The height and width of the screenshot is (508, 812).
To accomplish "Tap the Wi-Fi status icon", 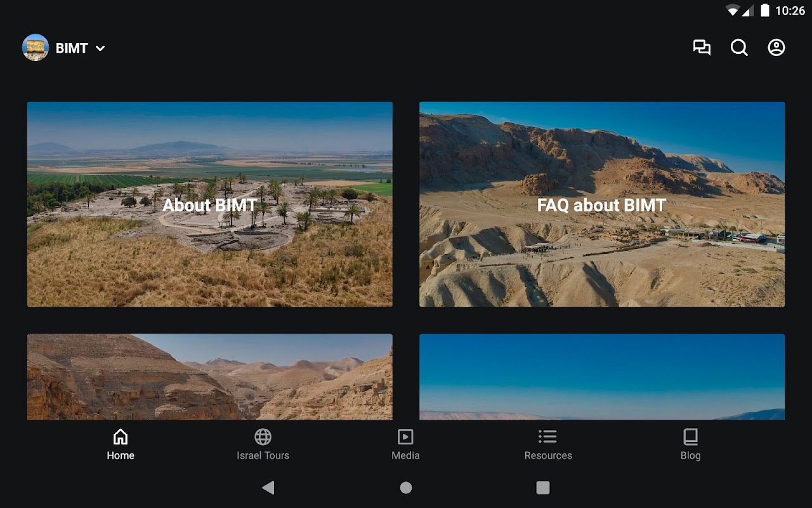I will (733, 10).
